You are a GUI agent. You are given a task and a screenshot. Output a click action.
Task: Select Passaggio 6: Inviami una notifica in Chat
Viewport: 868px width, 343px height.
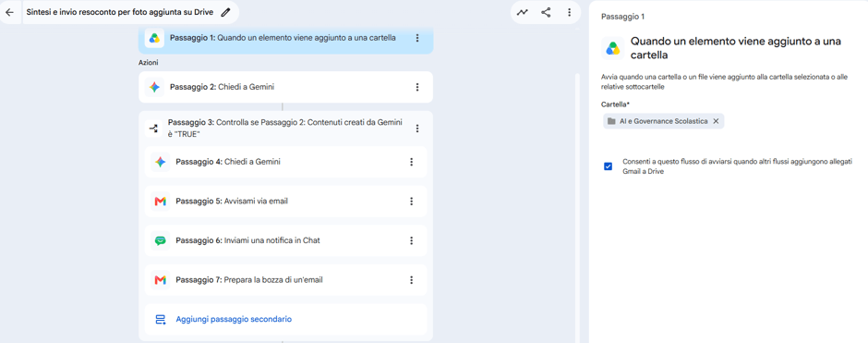tap(285, 240)
